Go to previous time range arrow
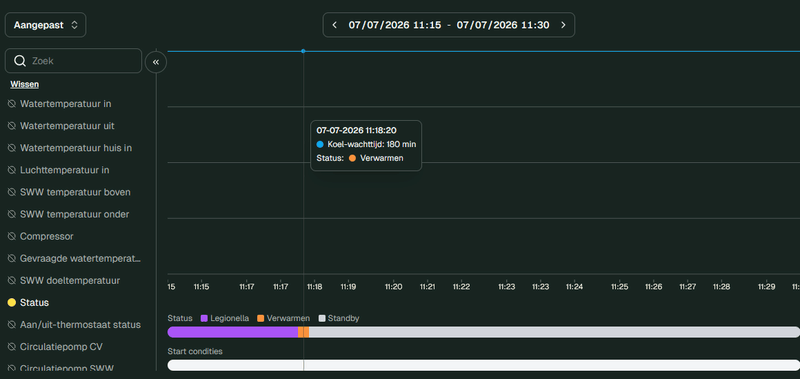 tap(335, 25)
